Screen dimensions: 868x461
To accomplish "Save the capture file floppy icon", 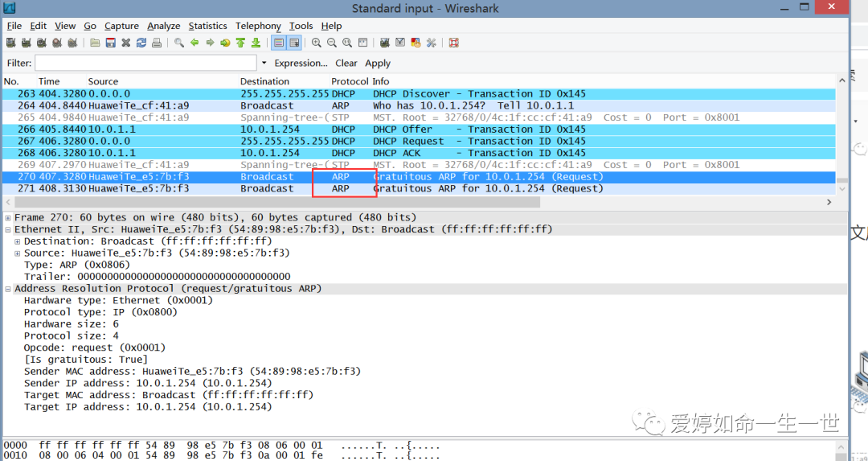I will click(x=111, y=43).
